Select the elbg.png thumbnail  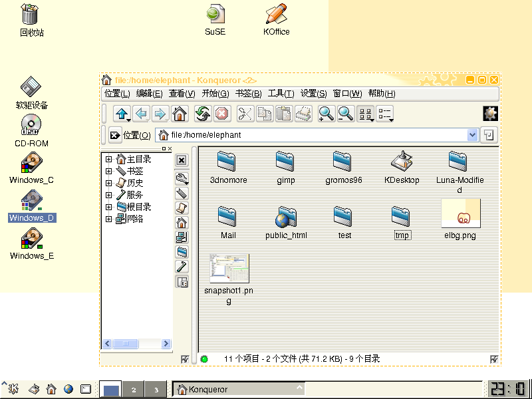tap(460, 213)
